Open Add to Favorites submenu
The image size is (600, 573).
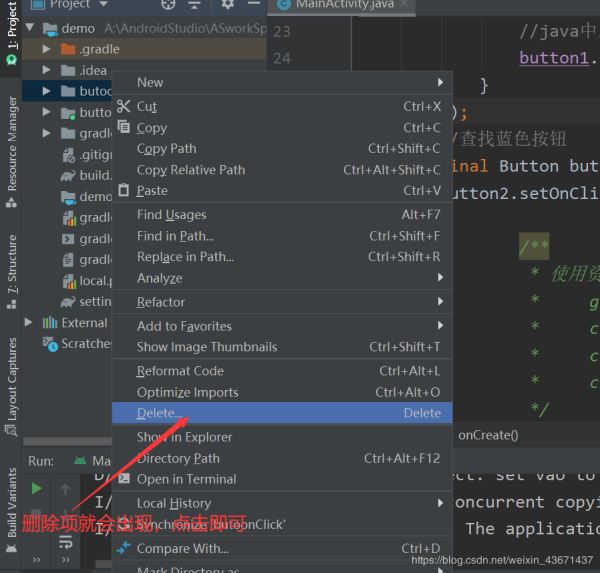pos(282,326)
